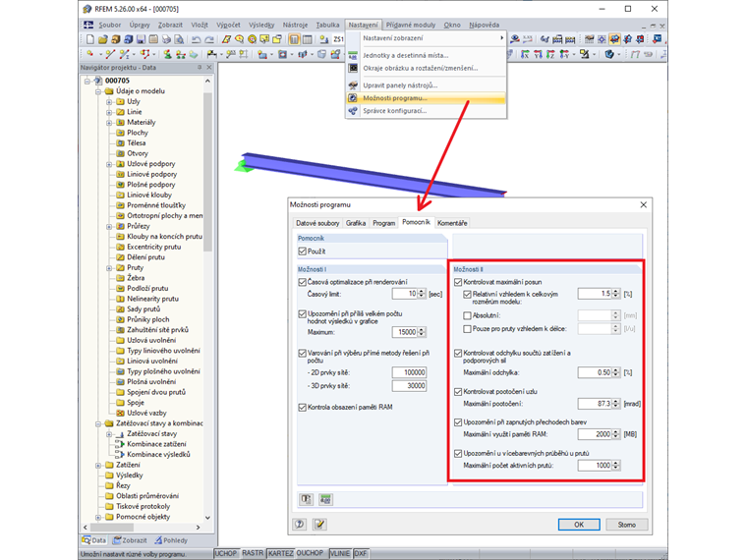Expand the Uzly tree node
The height and width of the screenshot is (560, 747).
(109, 102)
